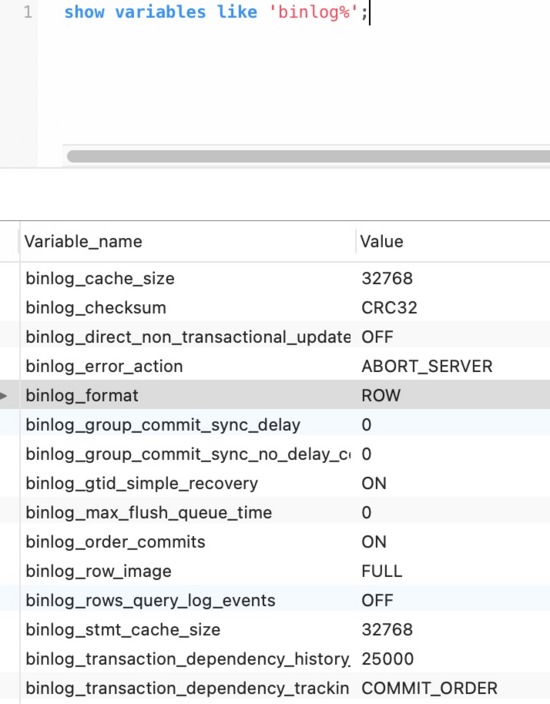Click the row marker arrow beside binlog_format

pyautogui.click(x=4, y=396)
